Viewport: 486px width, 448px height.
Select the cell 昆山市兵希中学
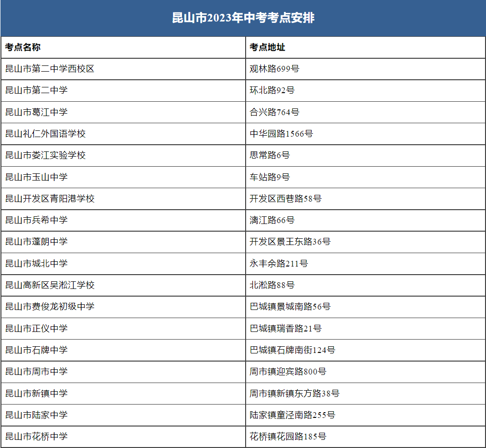tap(123, 220)
